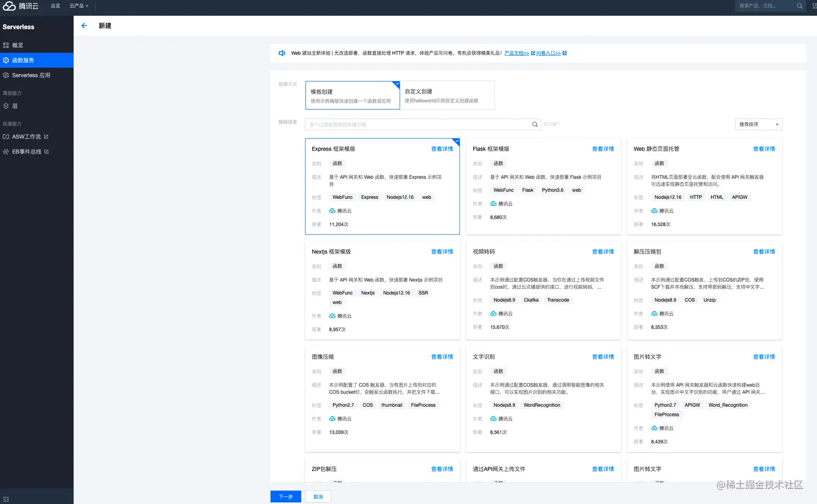Open the 产品文档 link
The width and height of the screenshot is (817, 504).
pyautogui.click(x=517, y=53)
